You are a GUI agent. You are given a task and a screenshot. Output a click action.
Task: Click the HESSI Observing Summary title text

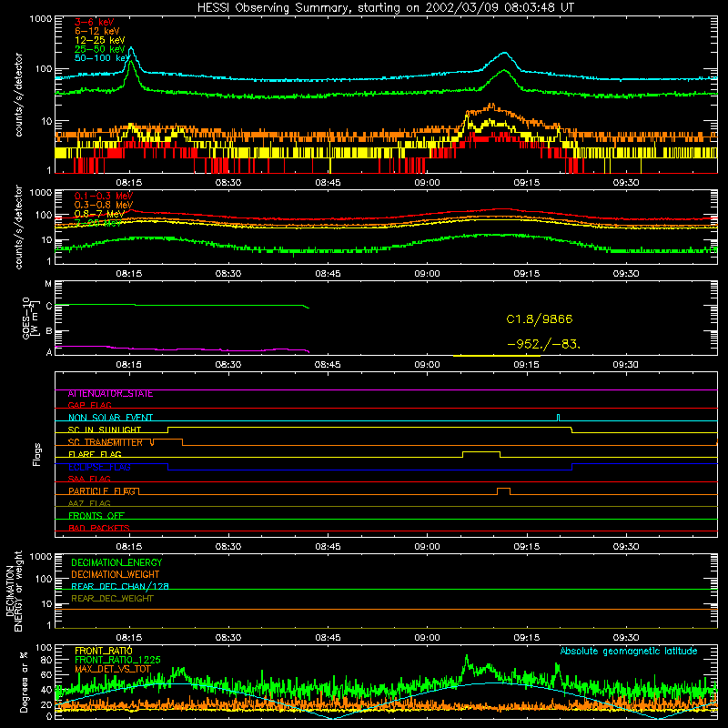pyautogui.click(x=386, y=8)
